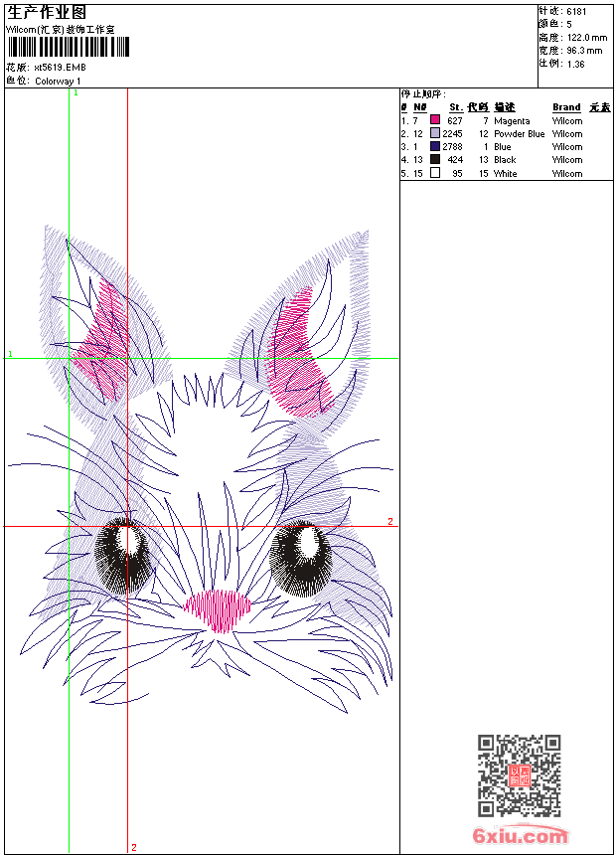Select the White description text
Screen dimensions: 616x855
point(506,174)
